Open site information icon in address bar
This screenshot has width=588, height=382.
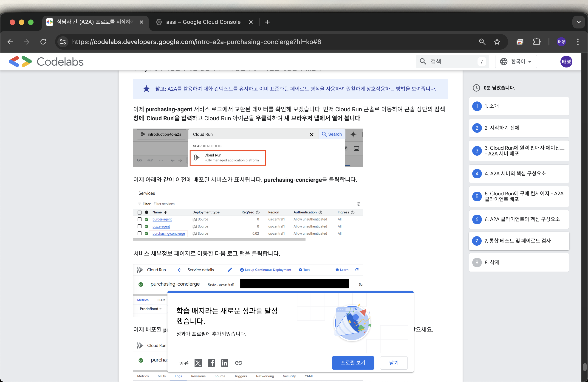coord(63,42)
